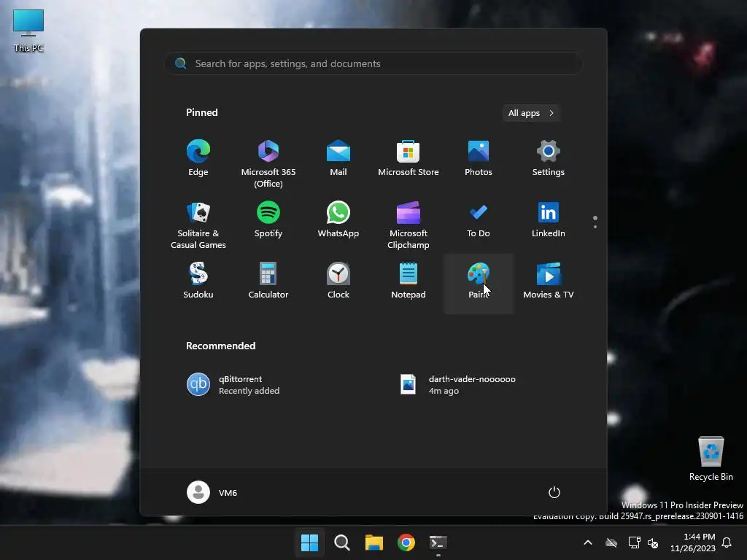747x560 pixels.
Task: Open network status tray icon
Action: (634, 542)
